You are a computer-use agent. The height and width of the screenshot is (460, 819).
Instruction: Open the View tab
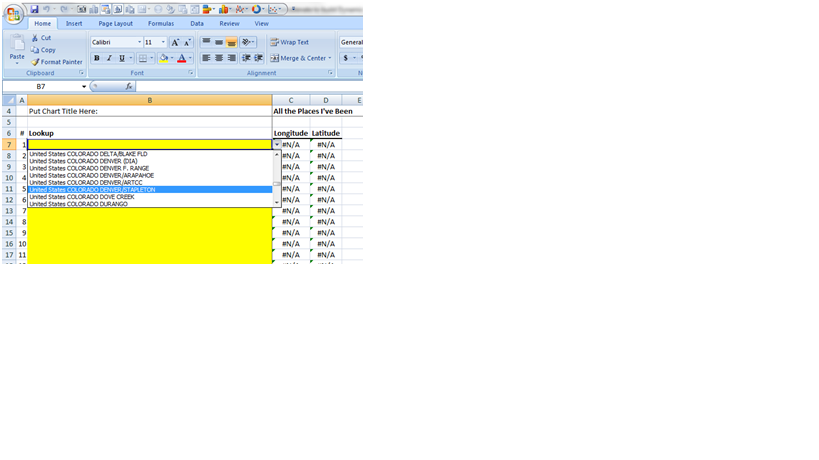[262, 23]
